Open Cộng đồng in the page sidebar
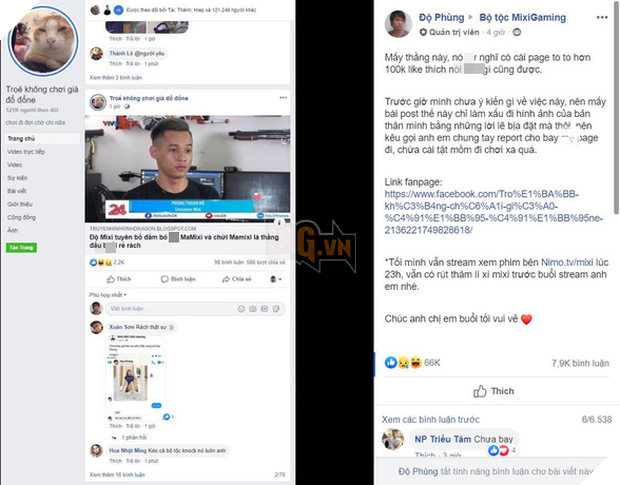620x485 pixels. 21,217
